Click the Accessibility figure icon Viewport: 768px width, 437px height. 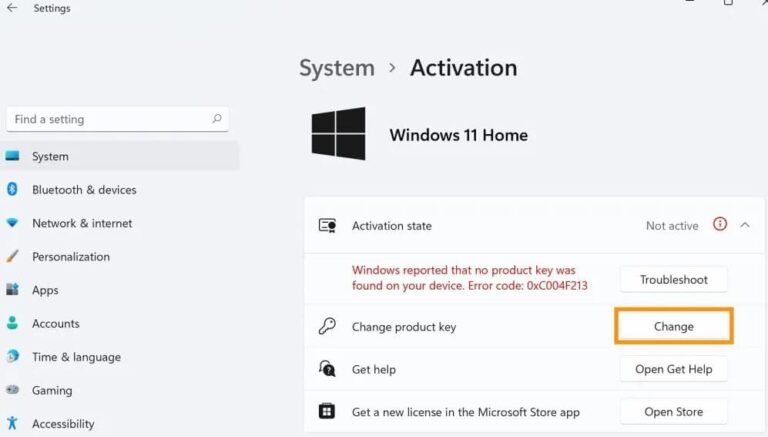point(12,424)
